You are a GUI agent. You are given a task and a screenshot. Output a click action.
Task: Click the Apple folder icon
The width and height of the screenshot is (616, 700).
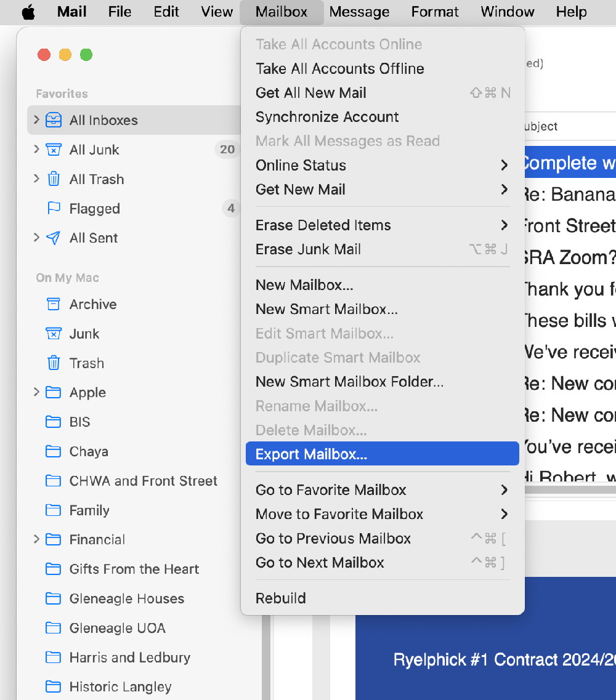click(54, 393)
